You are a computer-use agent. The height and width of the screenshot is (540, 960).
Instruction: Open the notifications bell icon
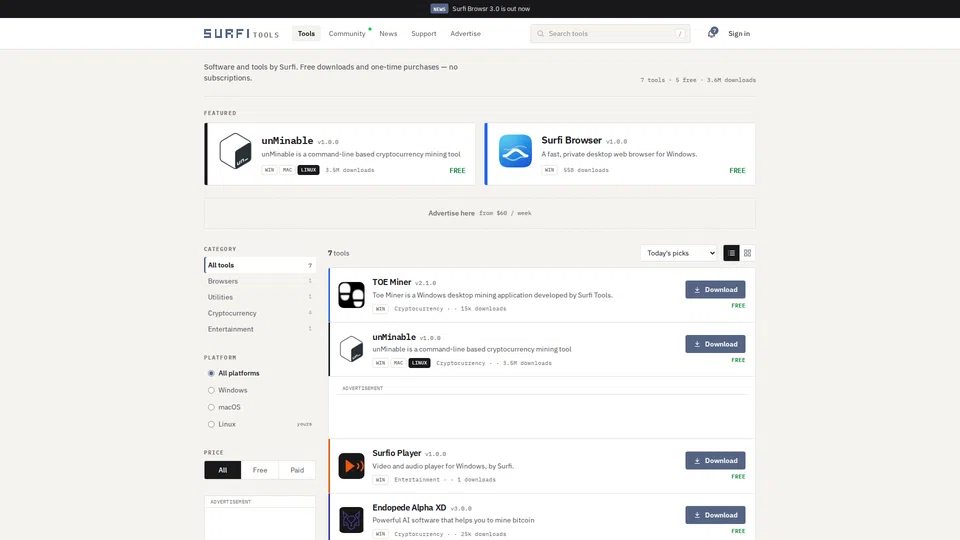pos(711,33)
